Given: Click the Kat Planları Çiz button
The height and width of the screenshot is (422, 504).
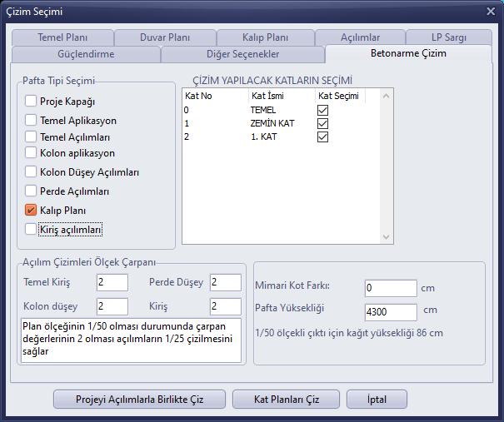Looking at the screenshot, I should point(286,400).
